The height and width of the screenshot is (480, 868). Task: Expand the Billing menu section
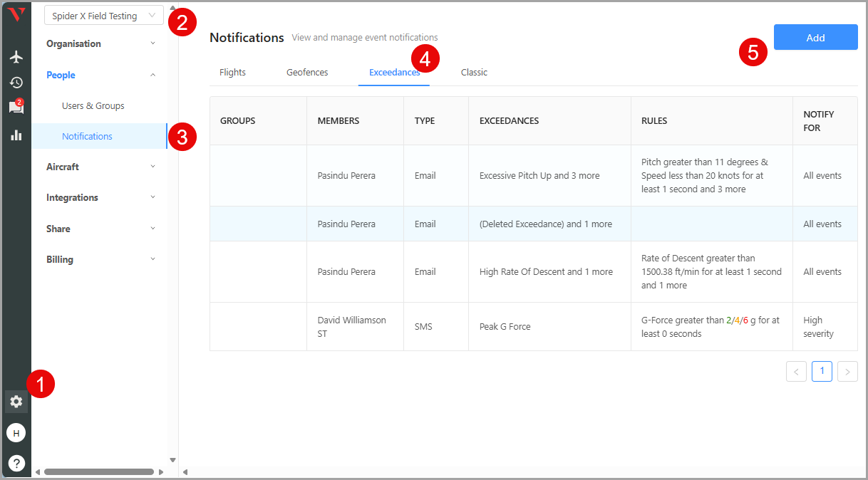pyautogui.click(x=100, y=259)
